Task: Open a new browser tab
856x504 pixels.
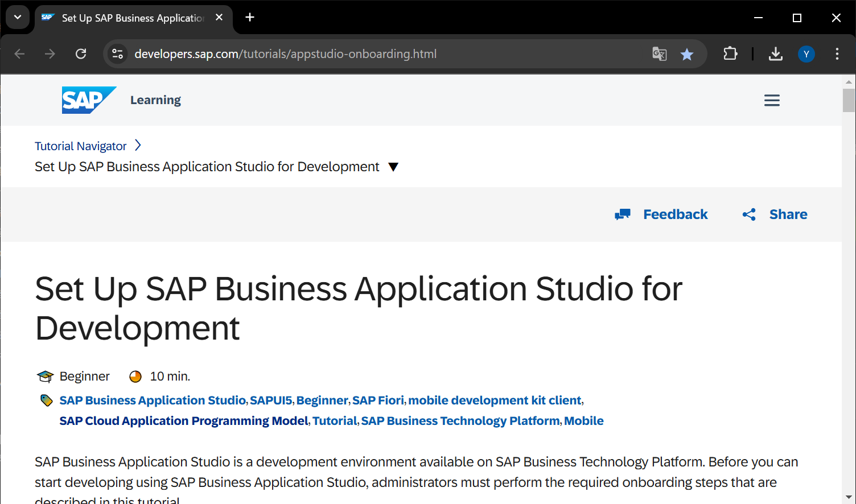Action: point(250,18)
